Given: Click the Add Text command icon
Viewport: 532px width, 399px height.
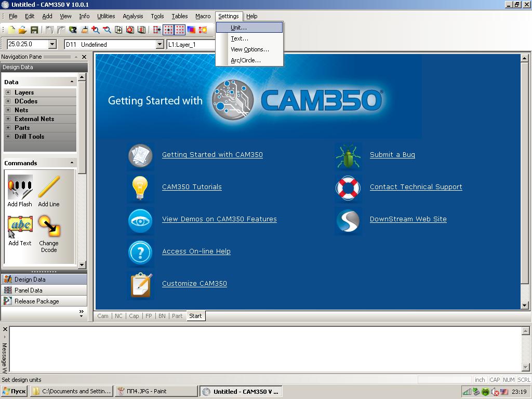Looking at the screenshot, I should 20,227.
